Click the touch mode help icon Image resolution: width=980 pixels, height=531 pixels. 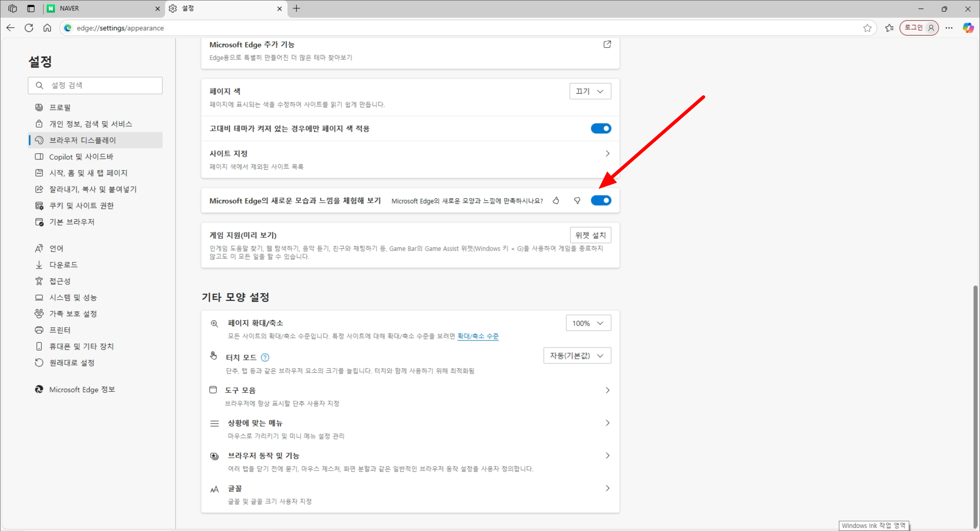coord(265,358)
